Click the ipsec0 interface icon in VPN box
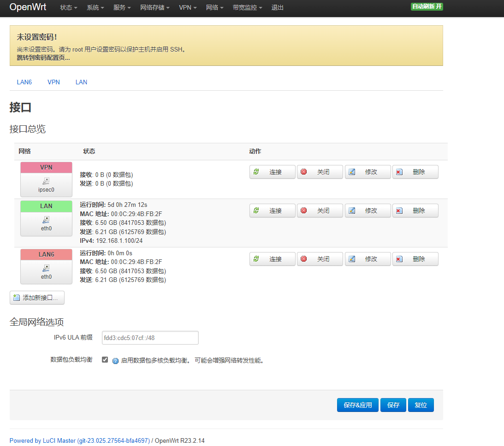Image resolution: width=504 pixels, height=446 pixels. click(46, 181)
